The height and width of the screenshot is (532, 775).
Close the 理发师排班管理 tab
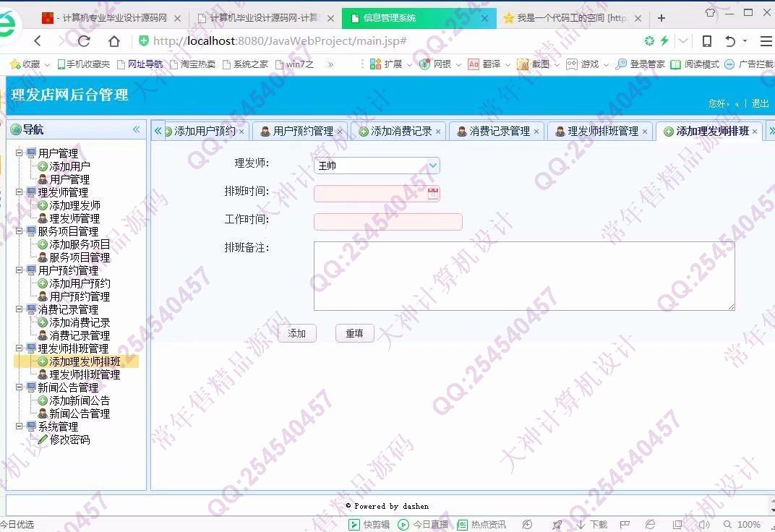(645, 132)
